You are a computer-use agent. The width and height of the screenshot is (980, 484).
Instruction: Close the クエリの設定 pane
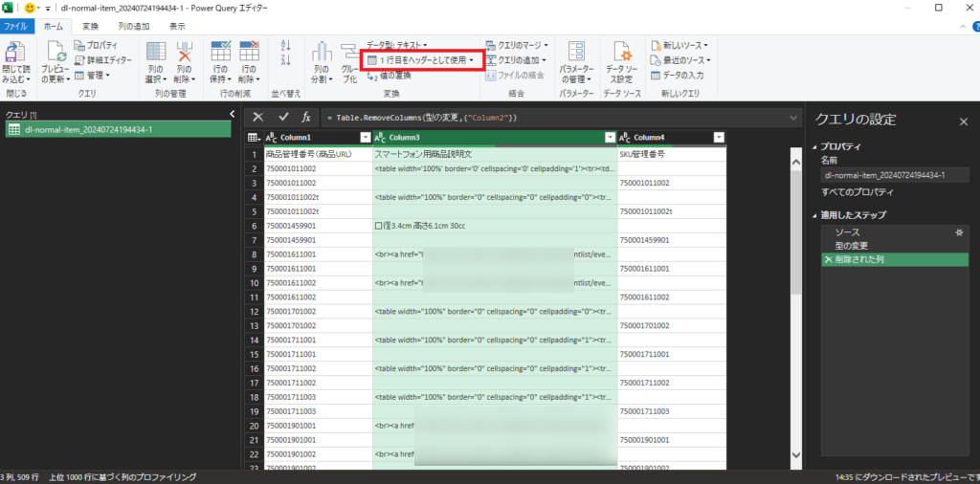pyautogui.click(x=963, y=121)
